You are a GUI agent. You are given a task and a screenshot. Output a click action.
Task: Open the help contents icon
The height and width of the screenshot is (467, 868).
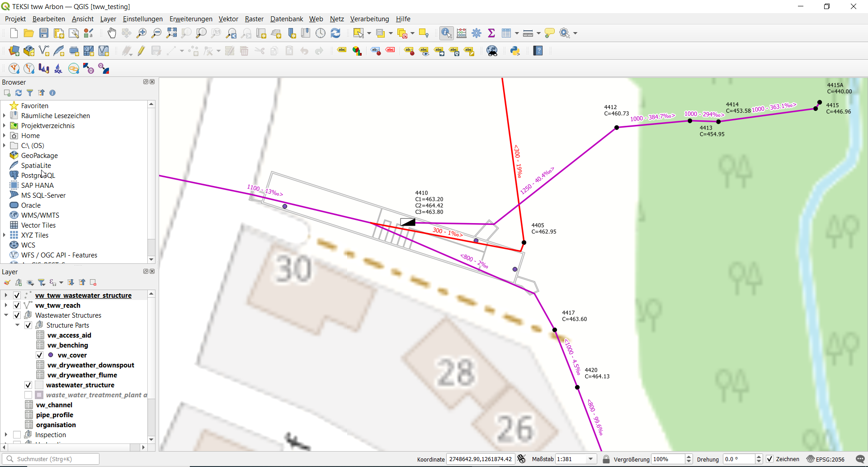(538, 51)
